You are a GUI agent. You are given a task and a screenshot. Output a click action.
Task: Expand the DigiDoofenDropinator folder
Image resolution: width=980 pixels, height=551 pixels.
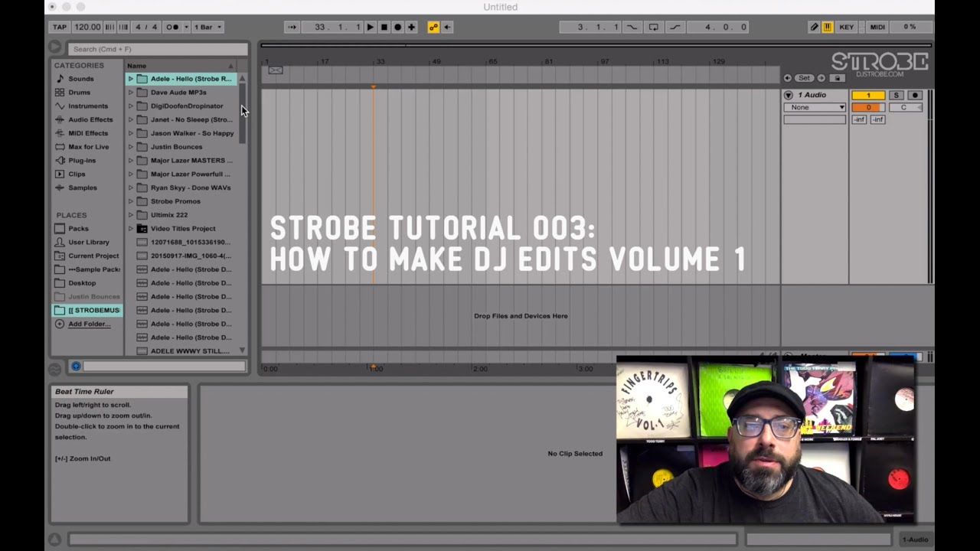click(x=131, y=106)
